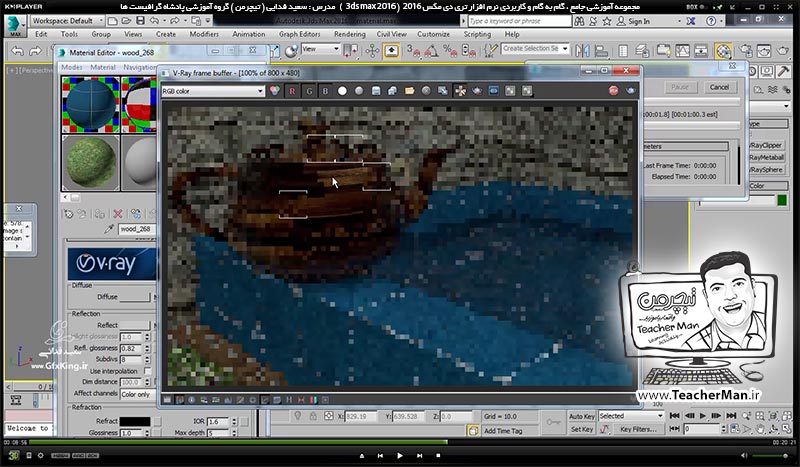Toggle the Track mouse while rendering icon
The width and height of the screenshot is (800, 467).
460,91
